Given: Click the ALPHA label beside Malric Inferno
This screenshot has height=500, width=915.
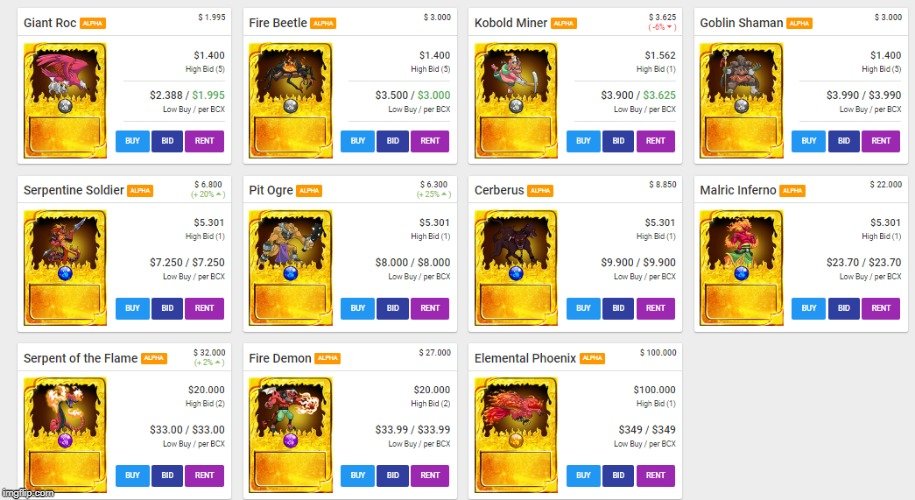Looking at the screenshot, I should [x=792, y=191].
